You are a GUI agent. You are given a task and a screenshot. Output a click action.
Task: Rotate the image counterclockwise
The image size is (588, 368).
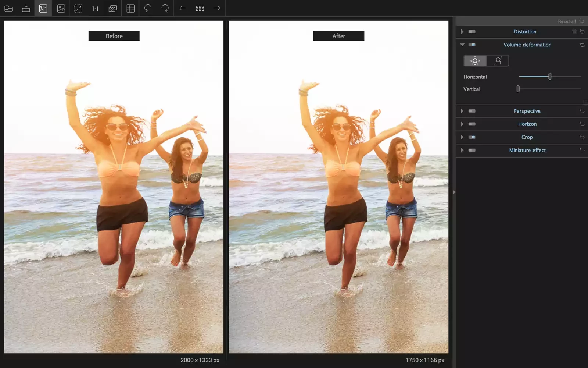coord(148,8)
